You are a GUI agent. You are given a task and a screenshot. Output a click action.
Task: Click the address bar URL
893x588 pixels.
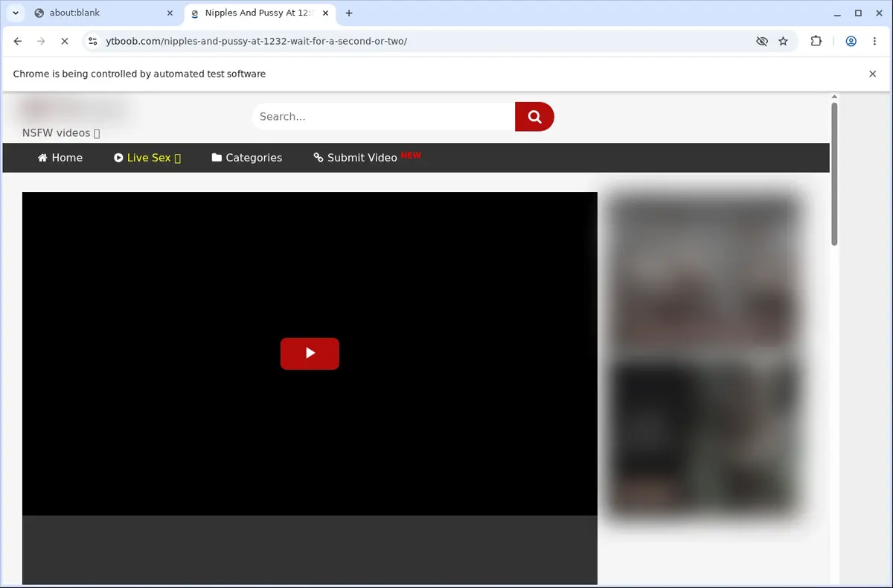tap(257, 42)
